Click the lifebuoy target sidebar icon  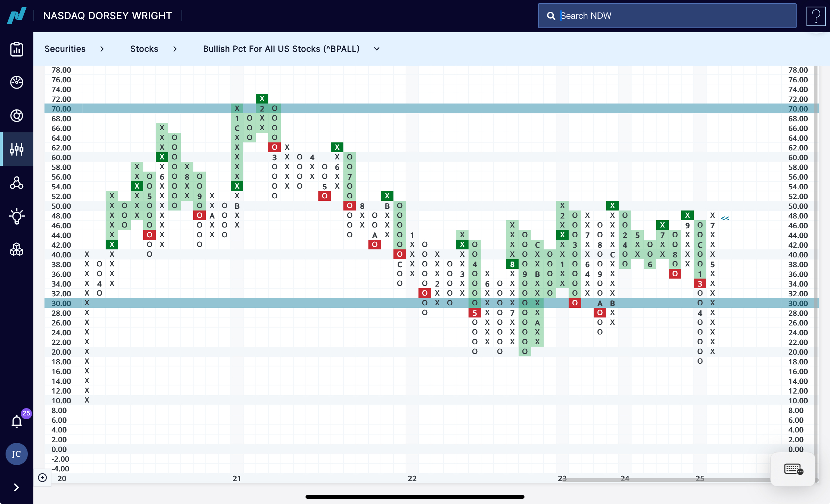[x=17, y=116]
